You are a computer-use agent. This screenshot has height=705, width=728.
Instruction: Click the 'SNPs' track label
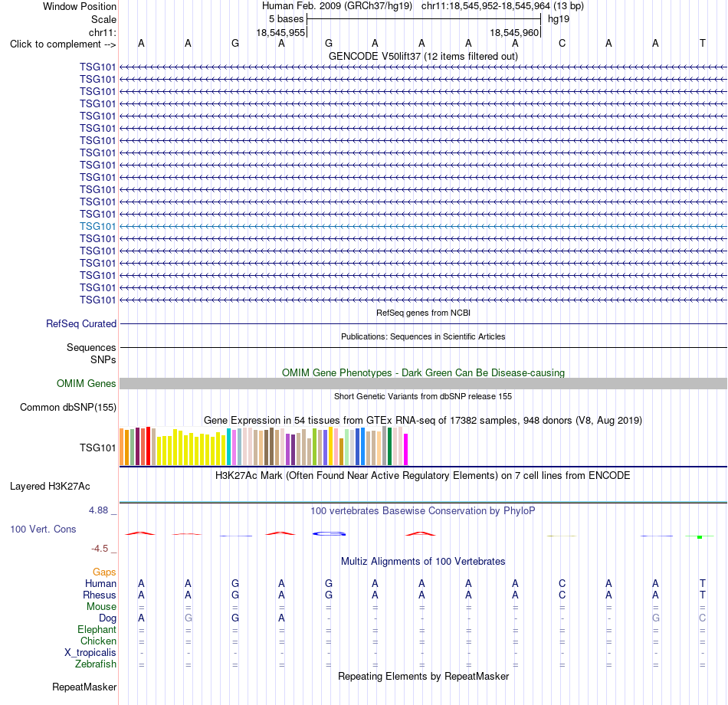[103, 359]
